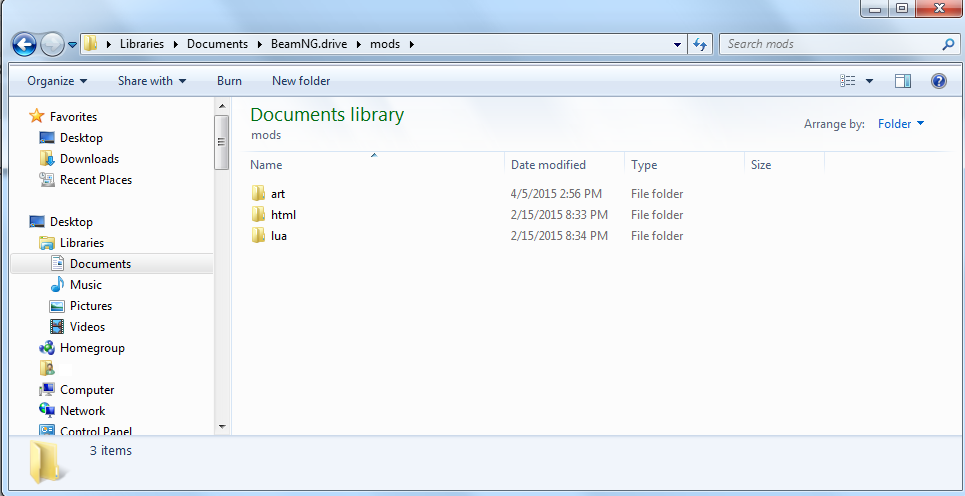This screenshot has height=496, width=965.
Task: Toggle the preview pane button
Action: (x=903, y=81)
